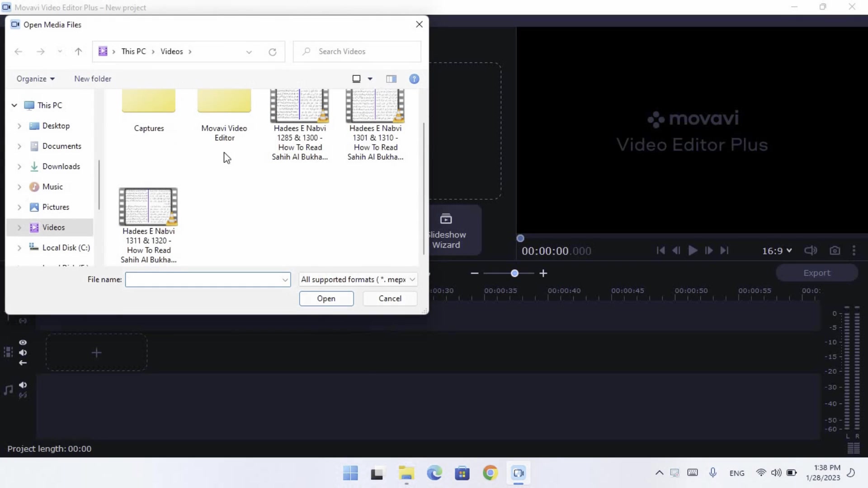Image resolution: width=868 pixels, height=488 pixels.
Task: Open the 16:9 aspect ratio dropdown
Action: [777, 251]
